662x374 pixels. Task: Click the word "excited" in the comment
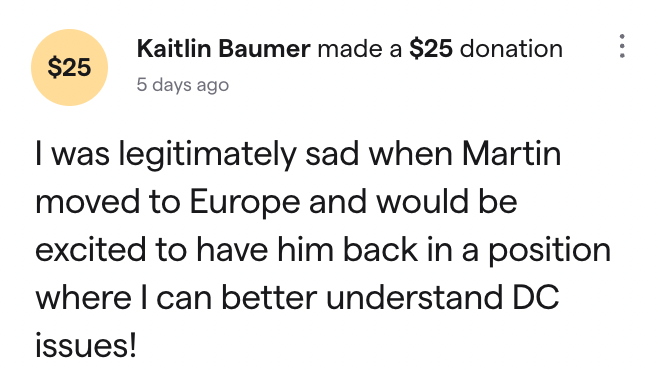tap(91, 250)
